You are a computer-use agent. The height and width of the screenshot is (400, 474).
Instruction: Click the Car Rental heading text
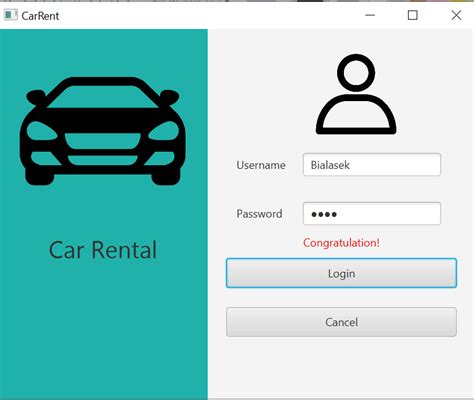click(103, 250)
